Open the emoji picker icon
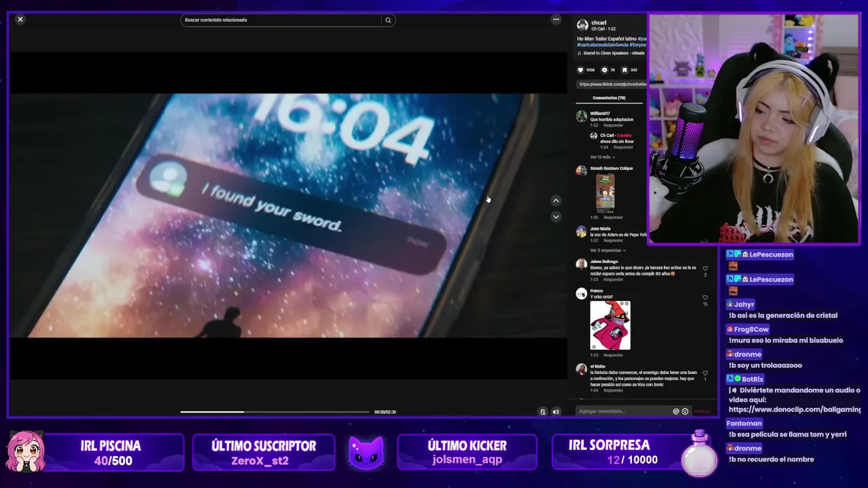This screenshot has height=488, width=868. pos(685,411)
